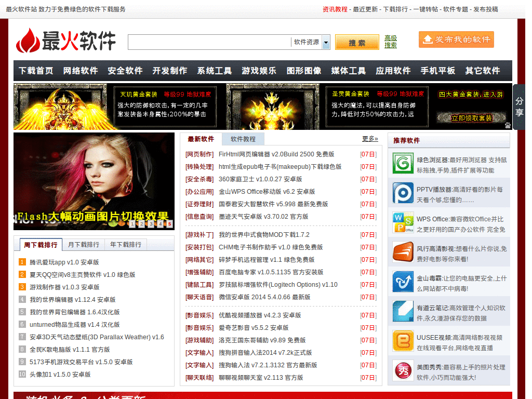Open 下载首页 in the navigation bar
The width and height of the screenshot is (532, 399).
click(x=36, y=71)
